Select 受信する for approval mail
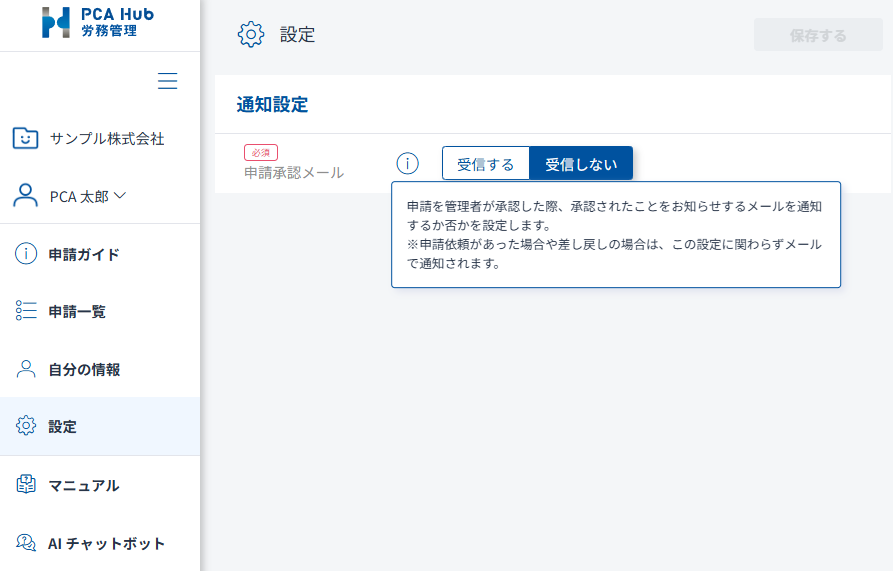The height and width of the screenshot is (571, 893). point(485,164)
